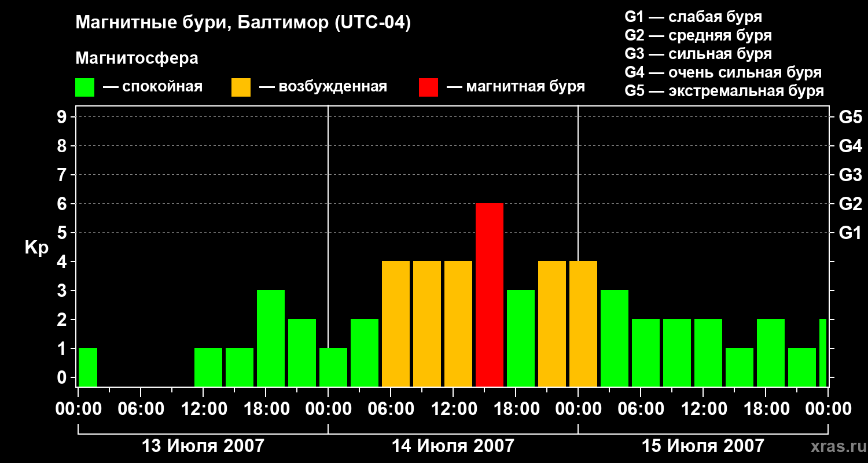The image size is (868, 463).
Task: Click the '— возбужденная' legend label
Action: coord(323,87)
